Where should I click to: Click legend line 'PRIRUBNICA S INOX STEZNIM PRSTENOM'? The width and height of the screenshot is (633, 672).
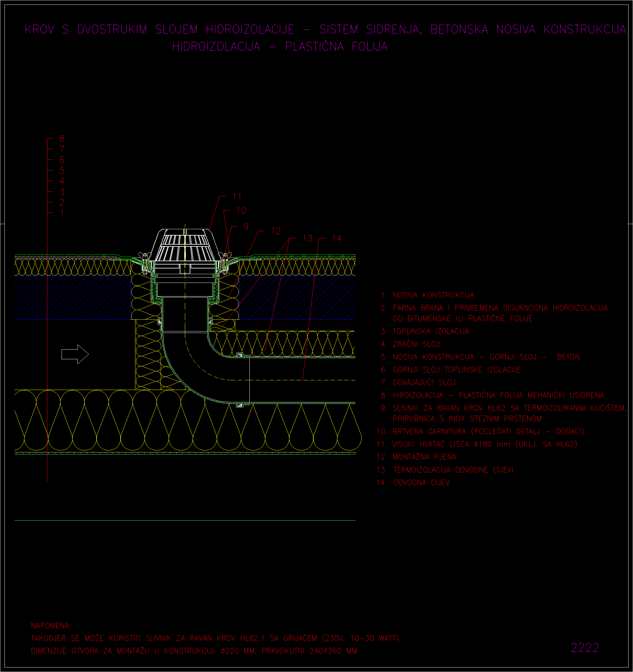(x=467, y=419)
